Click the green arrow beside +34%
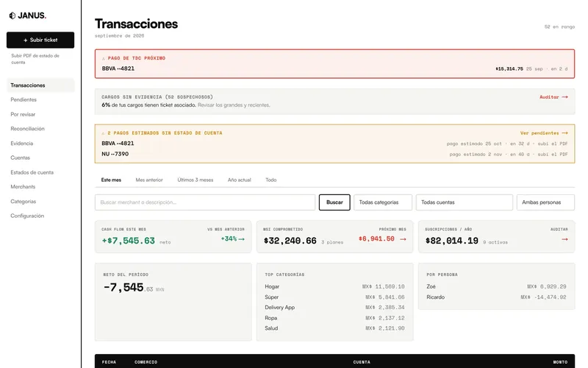This screenshot has height=368, width=588. (x=242, y=238)
